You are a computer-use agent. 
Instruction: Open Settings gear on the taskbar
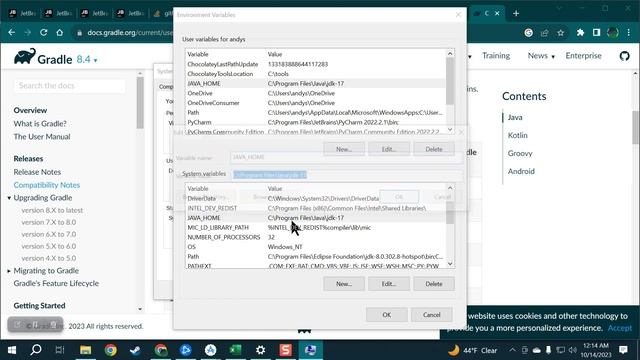260,350
